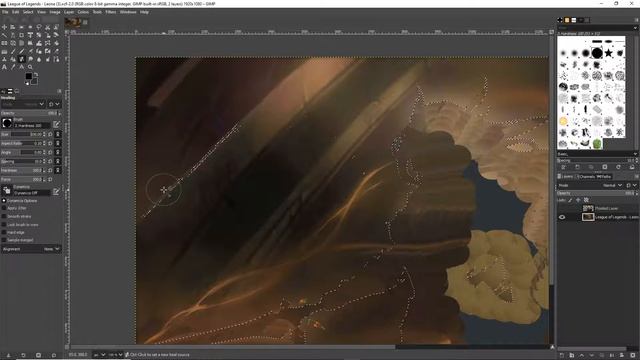The image size is (640, 360).
Task: Open the File menu
Action: (5, 12)
